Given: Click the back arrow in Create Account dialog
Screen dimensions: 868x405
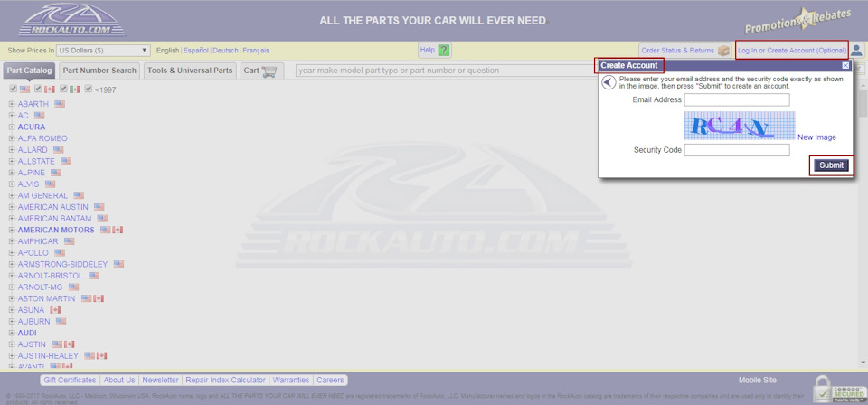Looking at the screenshot, I should click(x=609, y=82).
